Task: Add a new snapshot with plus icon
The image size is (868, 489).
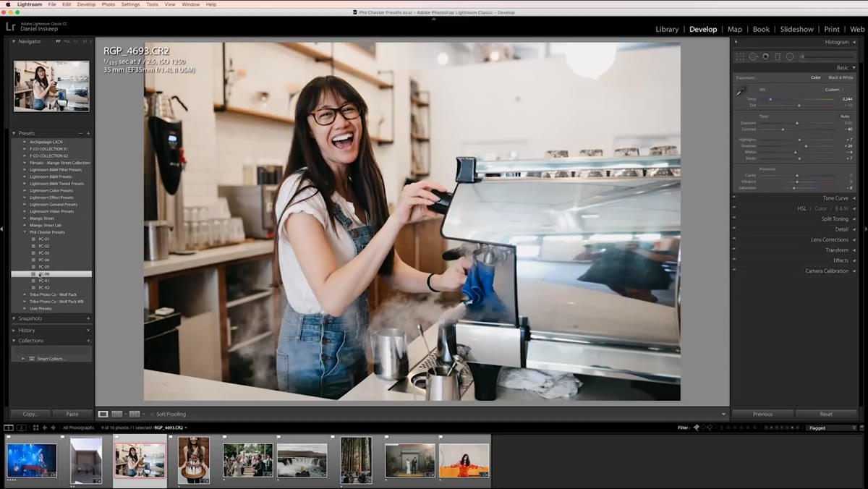Action: [x=89, y=318]
